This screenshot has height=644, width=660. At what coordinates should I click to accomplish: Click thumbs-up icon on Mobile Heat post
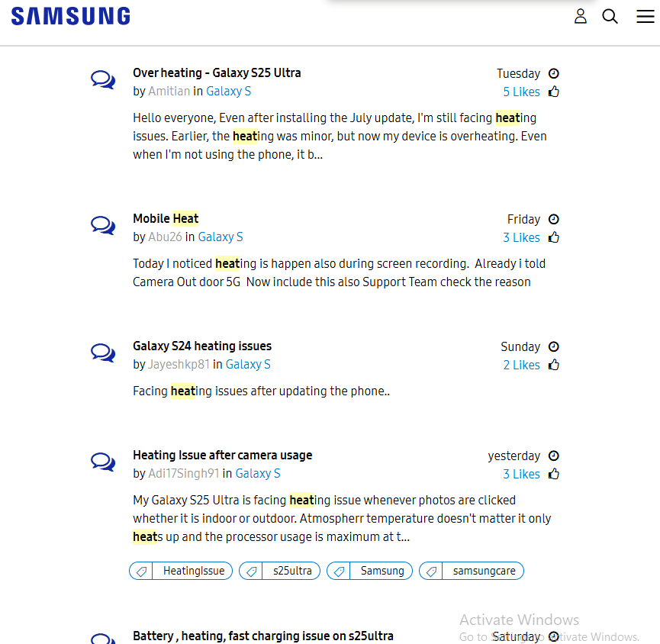553,237
